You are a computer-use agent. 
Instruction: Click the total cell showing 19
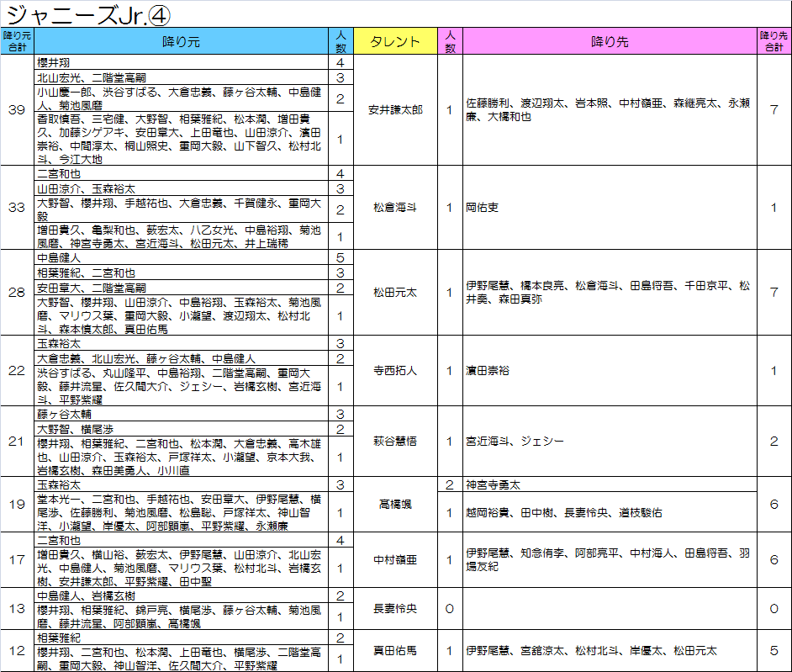click(17, 505)
